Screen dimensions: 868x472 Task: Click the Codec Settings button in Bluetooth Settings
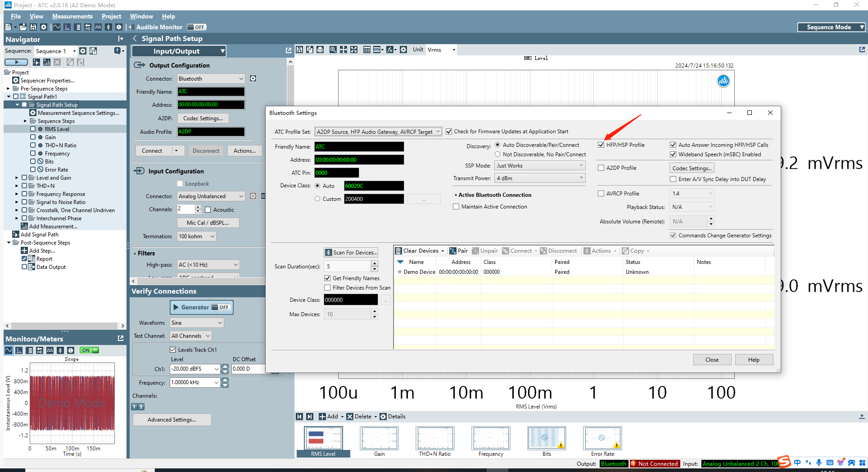pos(692,168)
